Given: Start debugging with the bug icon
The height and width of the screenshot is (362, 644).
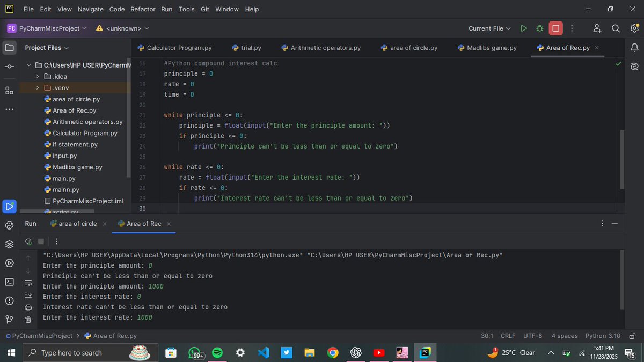Looking at the screenshot, I should 539,28.
